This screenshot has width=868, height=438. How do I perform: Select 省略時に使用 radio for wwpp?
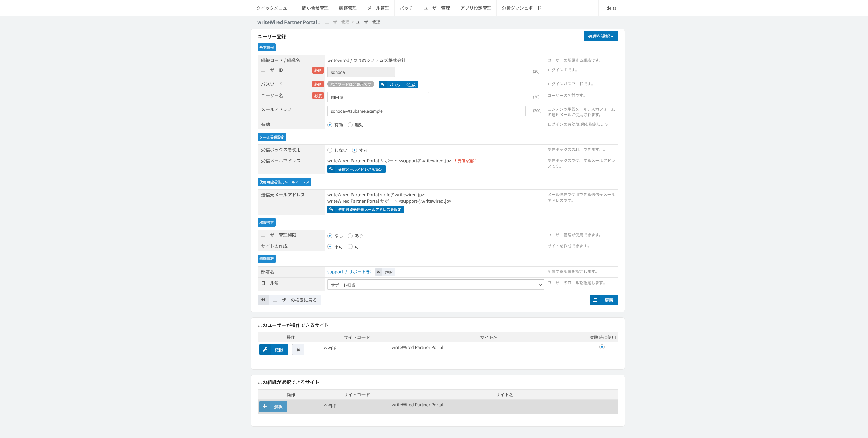coord(602,347)
